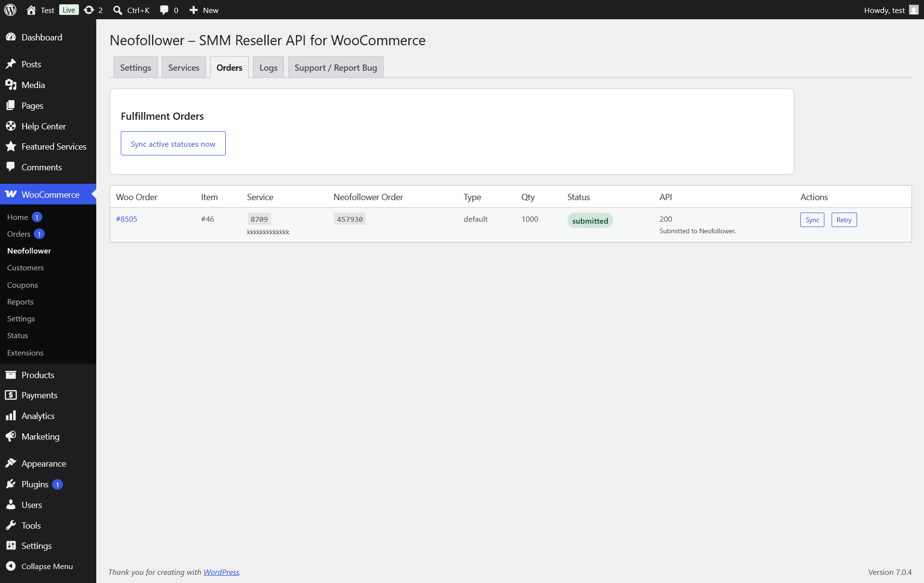Viewport: 924px width, 583px height.
Task: Open the Neofollower submenu item
Action: (29, 251)
